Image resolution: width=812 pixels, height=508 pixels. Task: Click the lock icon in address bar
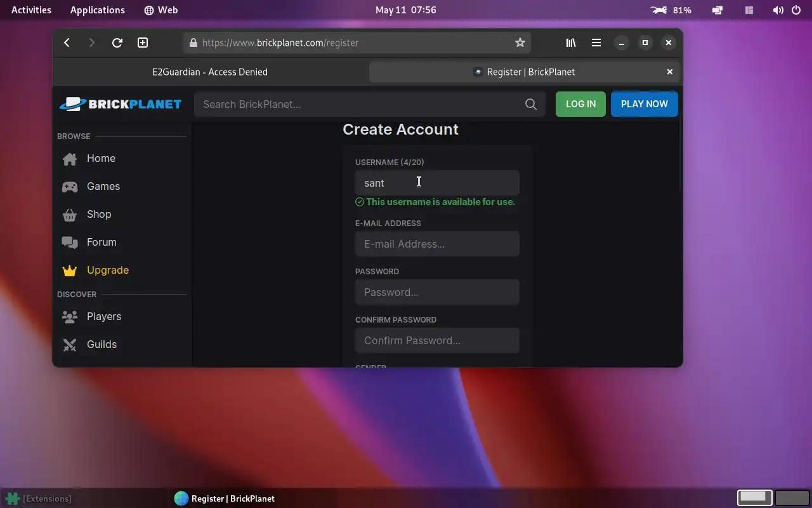coord(193,43)
